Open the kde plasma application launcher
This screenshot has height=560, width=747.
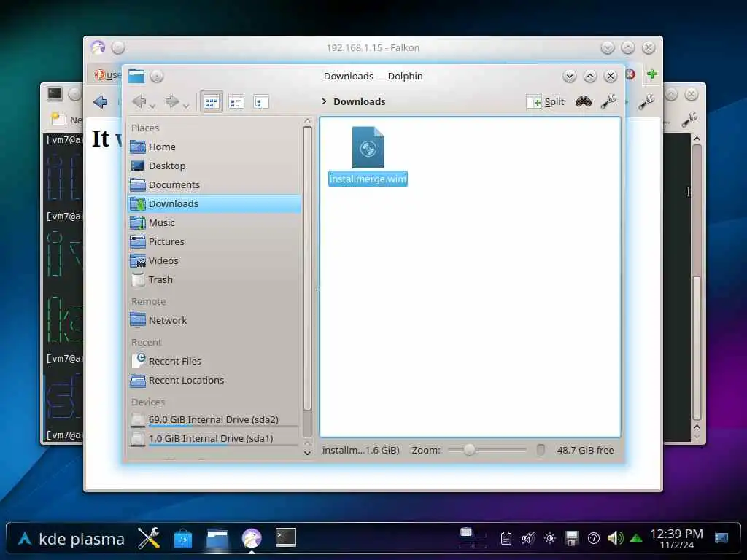(71, 539)
